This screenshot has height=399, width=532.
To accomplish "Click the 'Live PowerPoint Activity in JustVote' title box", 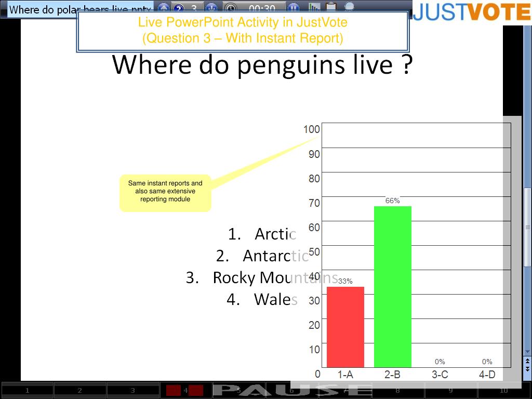I will pos(243,31).
